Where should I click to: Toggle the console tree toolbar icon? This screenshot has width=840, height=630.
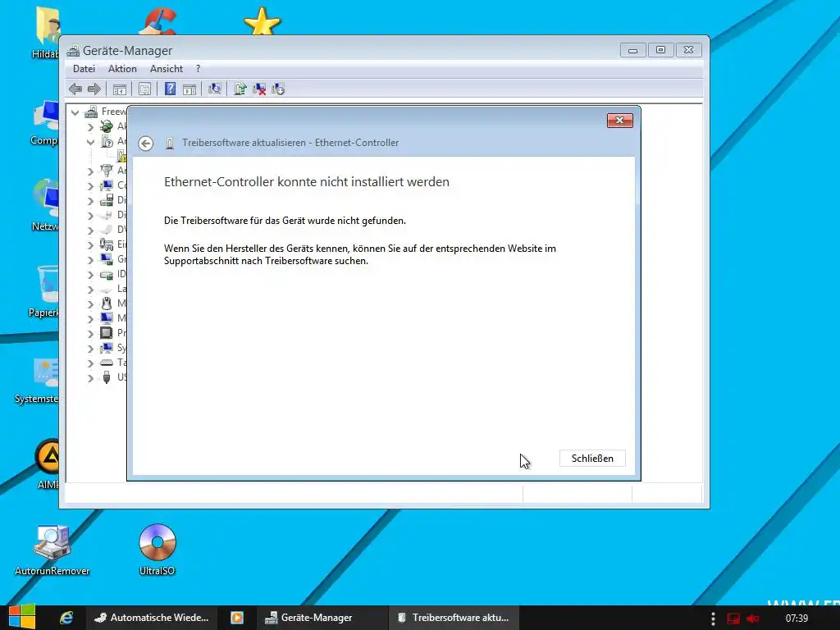point(120,89)
